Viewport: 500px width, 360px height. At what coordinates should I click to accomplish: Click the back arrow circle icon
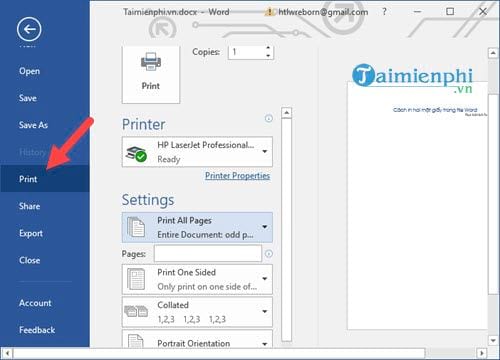[29, 29]
